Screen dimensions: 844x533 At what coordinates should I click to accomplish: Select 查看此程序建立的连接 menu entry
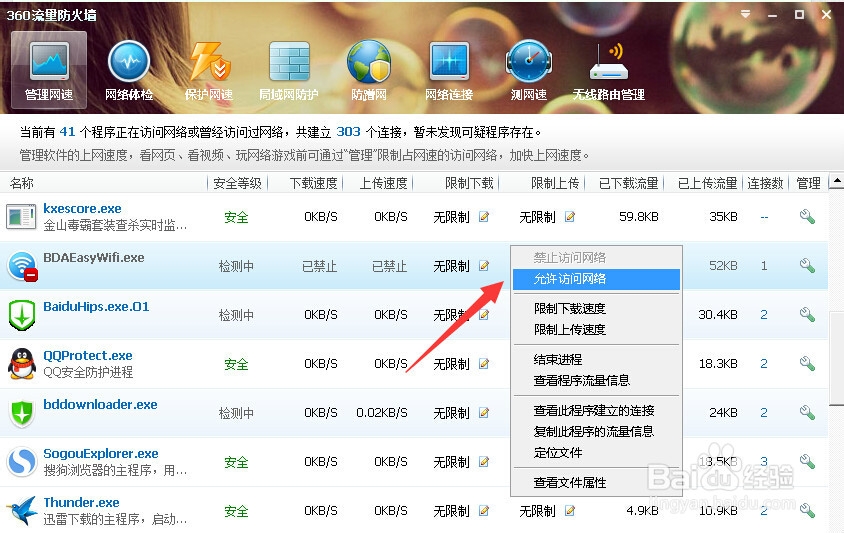click(x=596, y=410)
